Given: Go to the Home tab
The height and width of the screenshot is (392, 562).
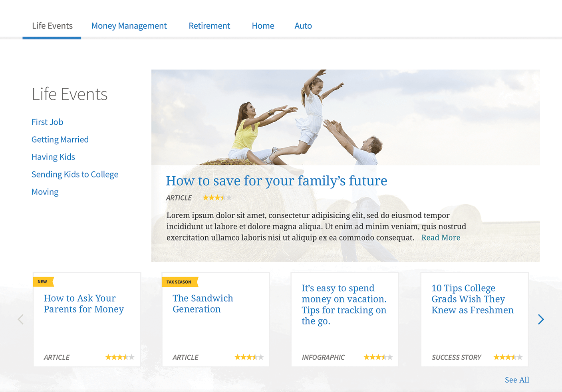Looking at the screenshot, I should (x=263, y=26).
